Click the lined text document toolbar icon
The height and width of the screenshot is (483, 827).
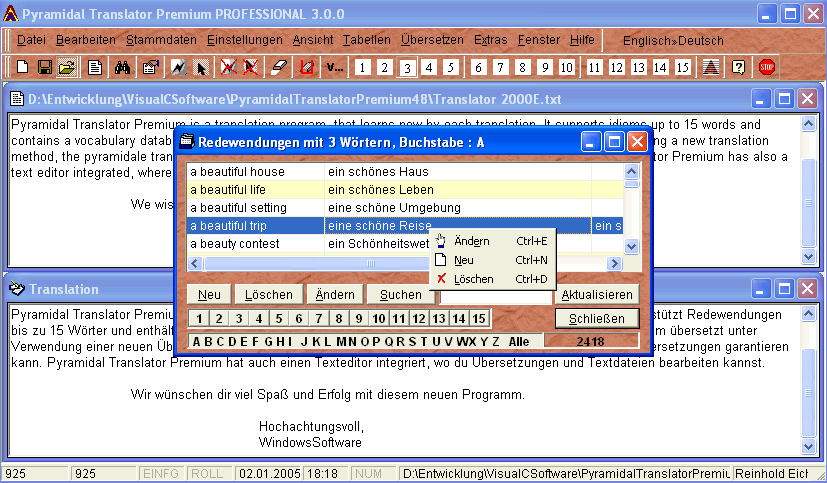[95, 67]
